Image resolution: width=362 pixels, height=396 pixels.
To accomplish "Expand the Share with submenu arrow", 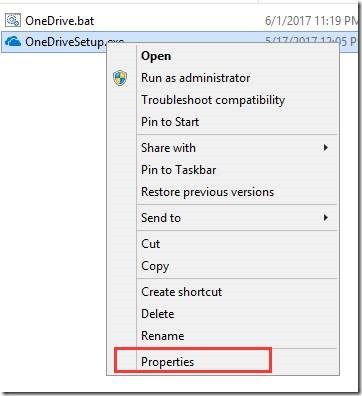I will coord(326,148).
